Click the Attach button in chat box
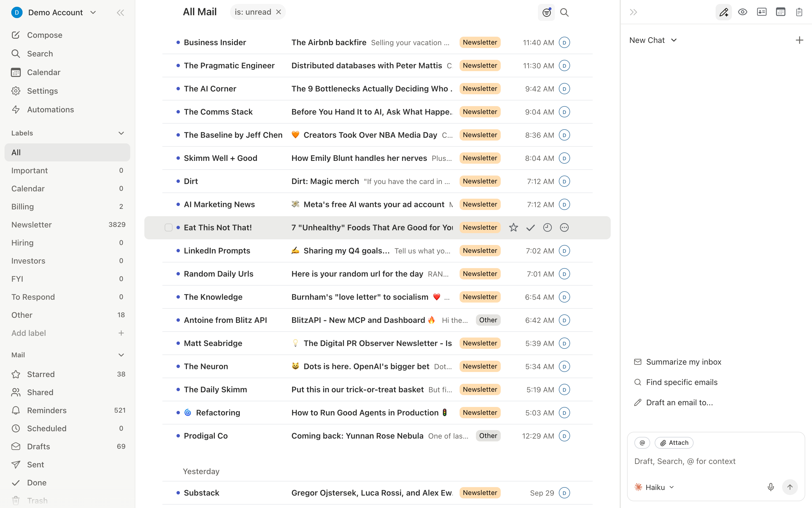The width and height of the screenshot is (812, 508). [674, 443]
